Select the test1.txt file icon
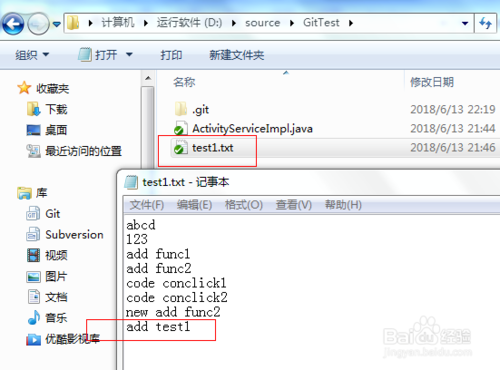The height and width of the screenshot is (370, 500). tap(180, 147)
